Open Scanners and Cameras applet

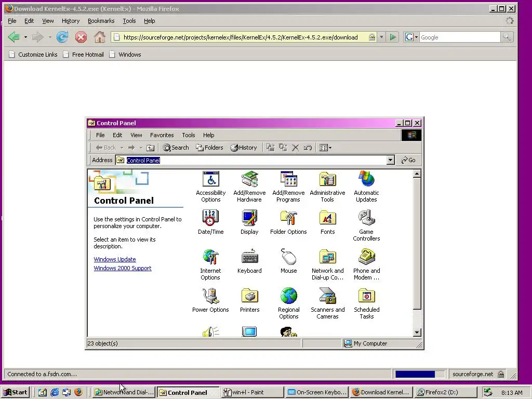tap(327, 303)
